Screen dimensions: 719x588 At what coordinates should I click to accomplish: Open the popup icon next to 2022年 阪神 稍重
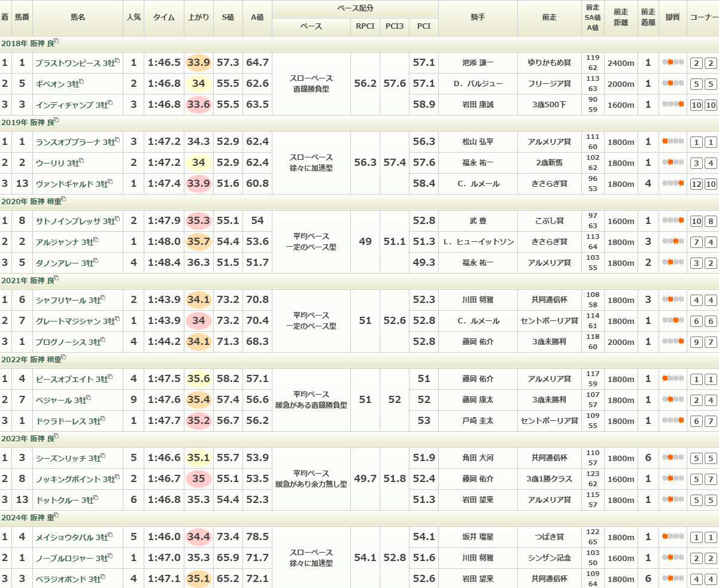tap(63, 358)
